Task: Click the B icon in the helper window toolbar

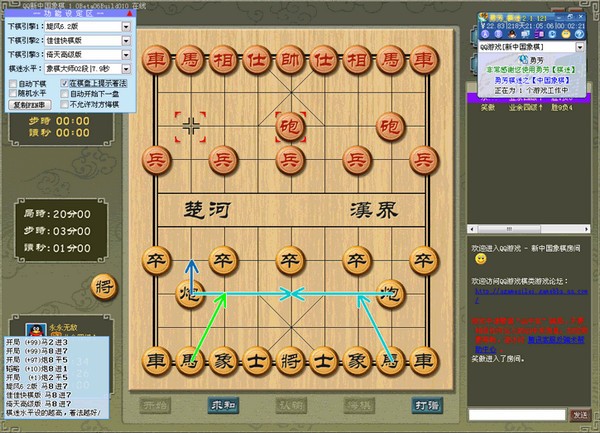Action: tap(498, 34)
